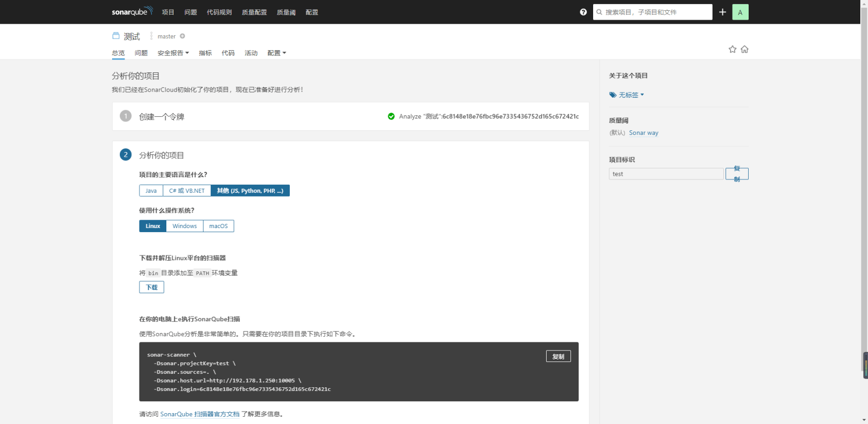Open the user avatar A menu

[x=740, y=12]
